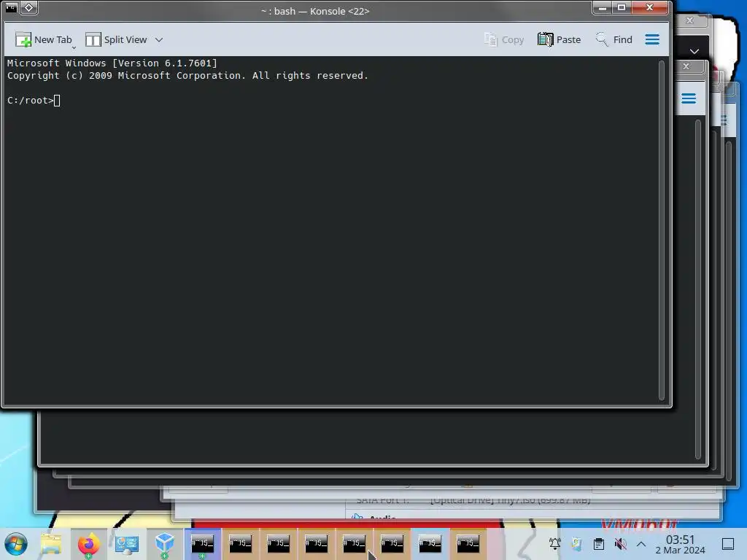
Task: Launch Firefox from the taskbar
Action: (88, 544)
